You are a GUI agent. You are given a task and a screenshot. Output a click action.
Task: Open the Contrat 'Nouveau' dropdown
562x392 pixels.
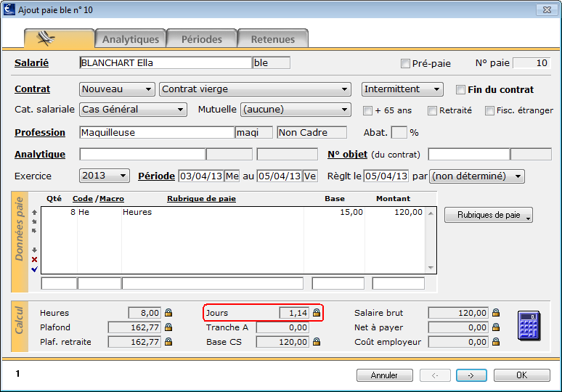(x=117, y=89)
